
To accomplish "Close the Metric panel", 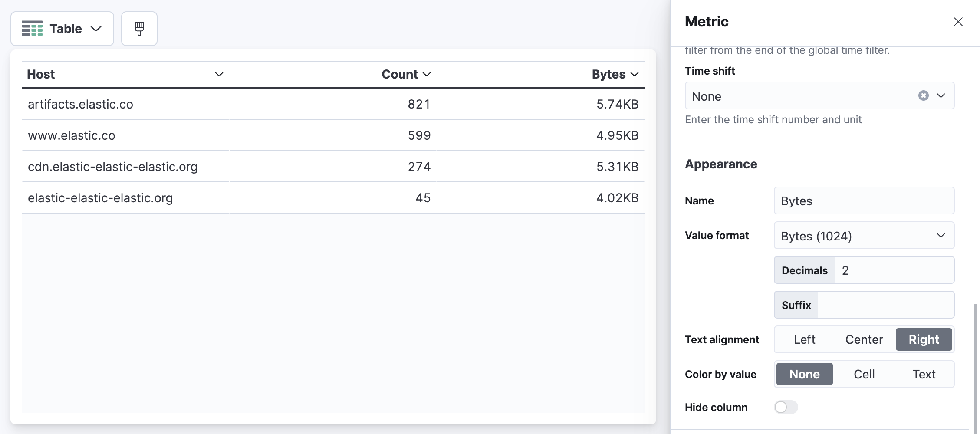I will (958, 22).
